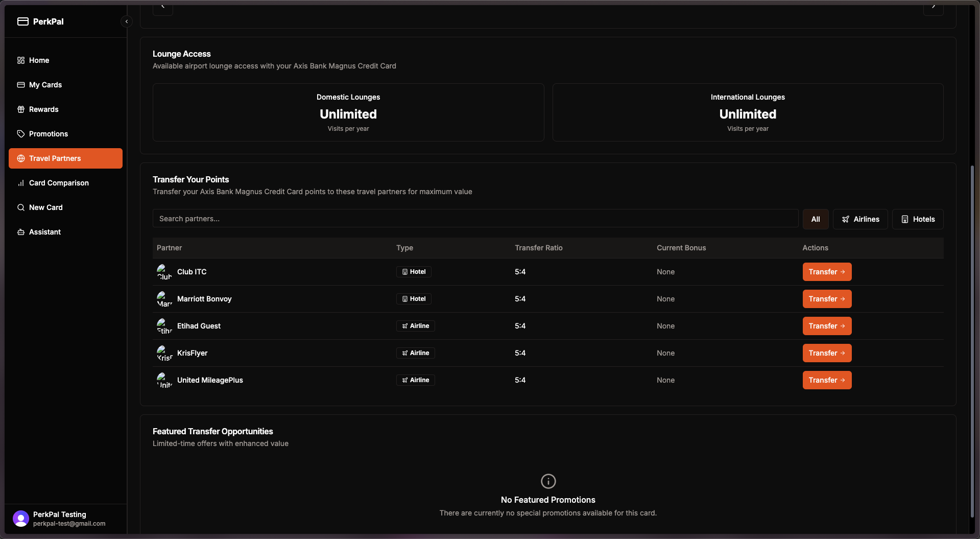
Task: Open New Card search page
Action: [x=65, y=207]
